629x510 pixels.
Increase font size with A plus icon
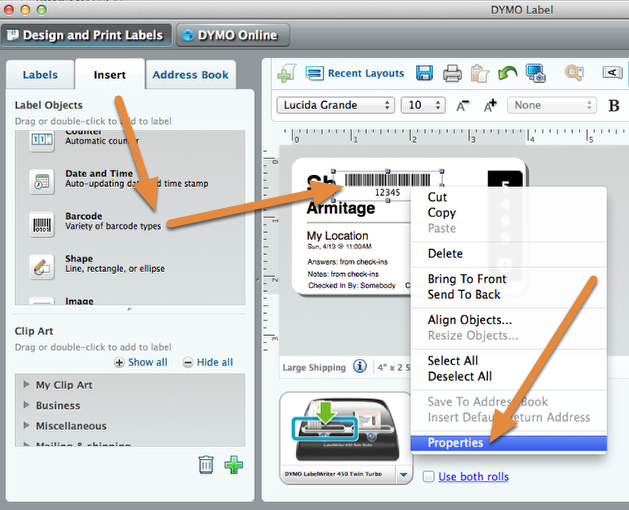click(490, 106)
